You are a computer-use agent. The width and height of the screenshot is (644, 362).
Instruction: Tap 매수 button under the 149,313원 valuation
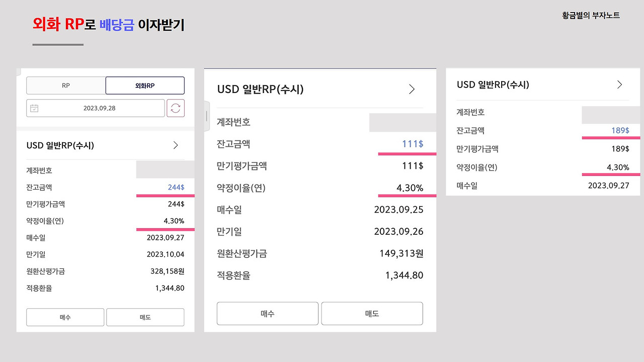267,313
